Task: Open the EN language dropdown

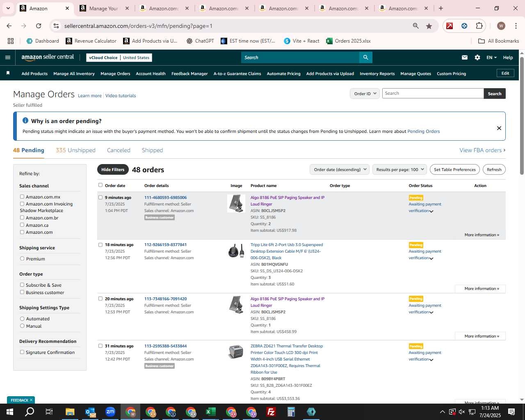Action: click(x=491, y=57)
